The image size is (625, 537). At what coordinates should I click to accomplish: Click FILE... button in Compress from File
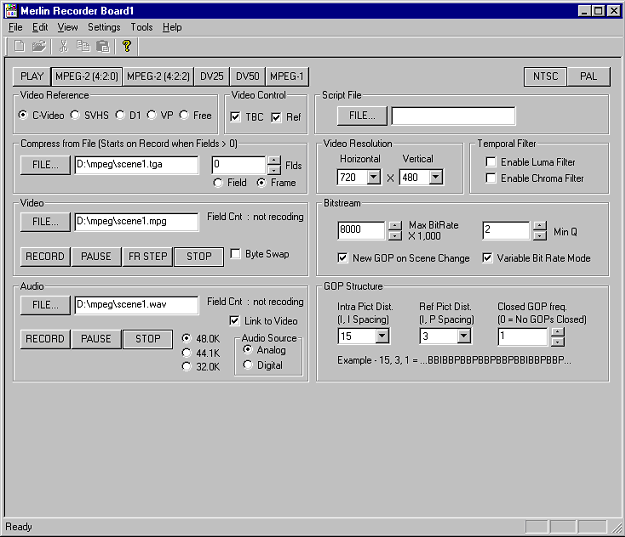pos(45,165)
